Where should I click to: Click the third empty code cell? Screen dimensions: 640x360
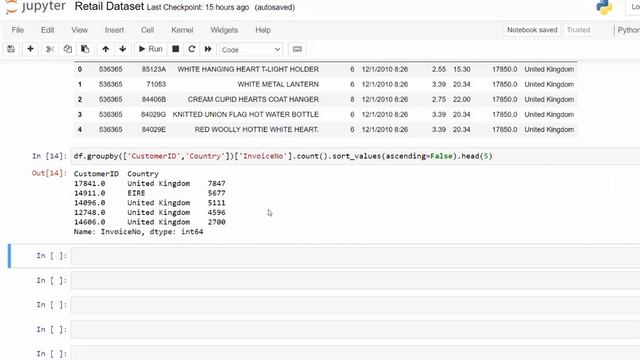[355, 305]
